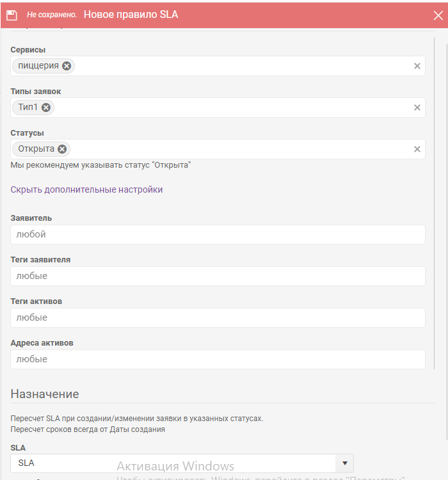Click the Новое правило SLA title
The width and height of the screenshot is (448, 480).
[131, 14]
